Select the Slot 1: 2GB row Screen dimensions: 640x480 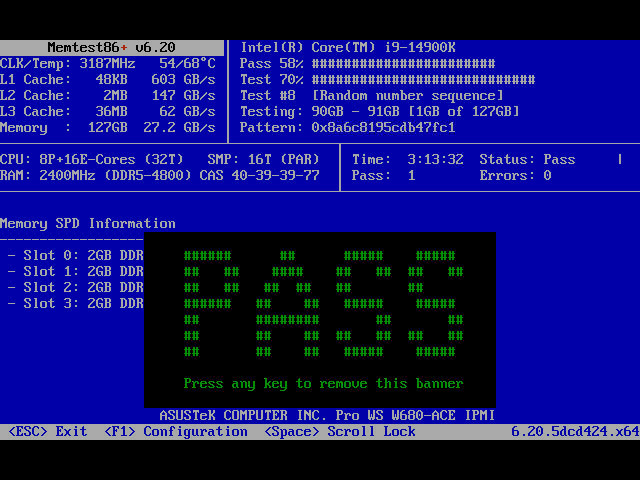(76, 271)
